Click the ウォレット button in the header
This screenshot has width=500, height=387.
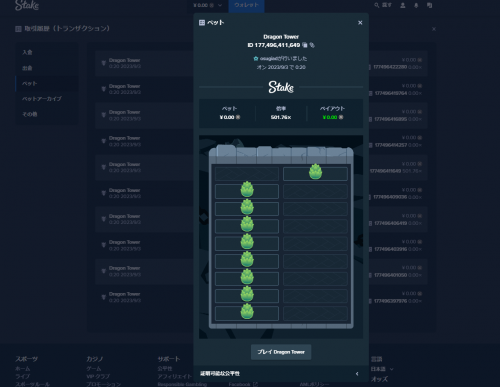(246, 5)
